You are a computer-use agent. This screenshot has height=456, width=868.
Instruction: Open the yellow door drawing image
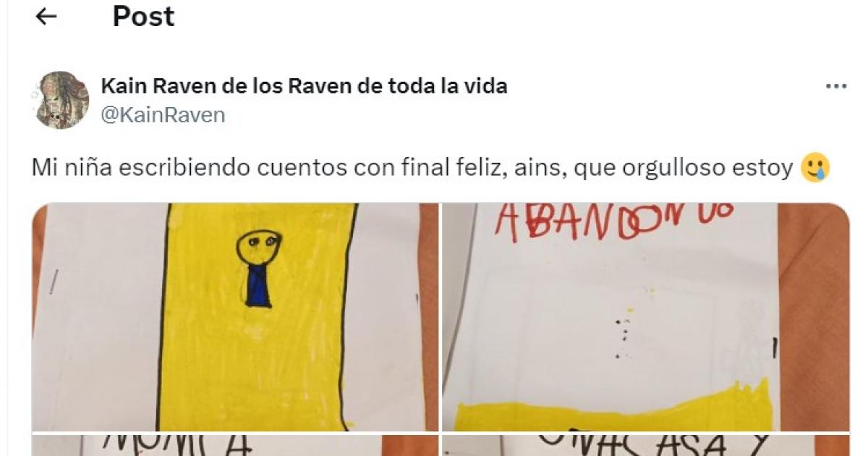tap(235, 317)
